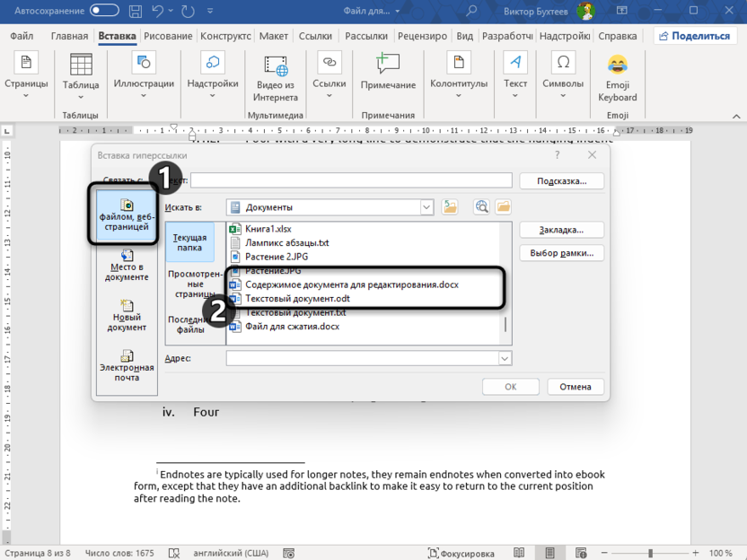The height and width of the screenshot is (560, 747).
Task: Expand the Искать в folder dropdown
Action: point(426,207)
